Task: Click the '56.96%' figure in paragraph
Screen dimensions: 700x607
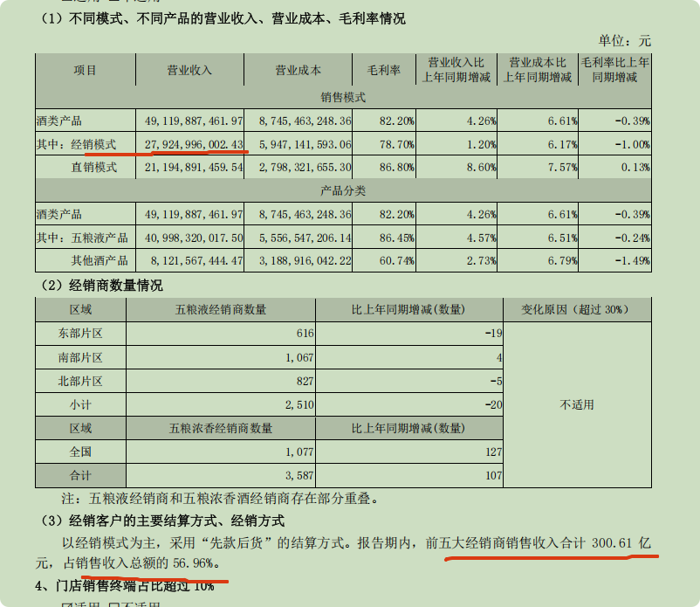Action: tap(193, 563)
